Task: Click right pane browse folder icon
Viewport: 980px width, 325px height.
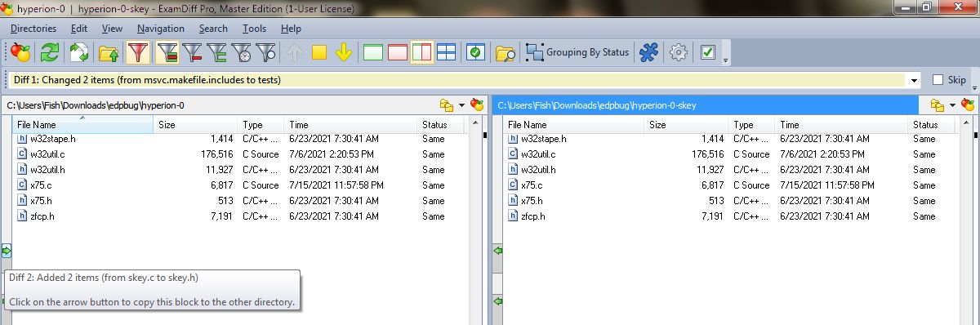Action: (x=937, y=105)
